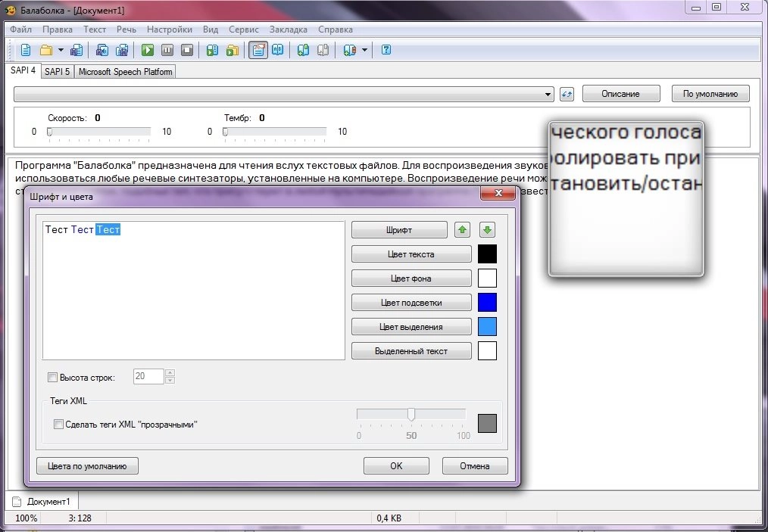Open help with the question mark icon

click(386, 50)
